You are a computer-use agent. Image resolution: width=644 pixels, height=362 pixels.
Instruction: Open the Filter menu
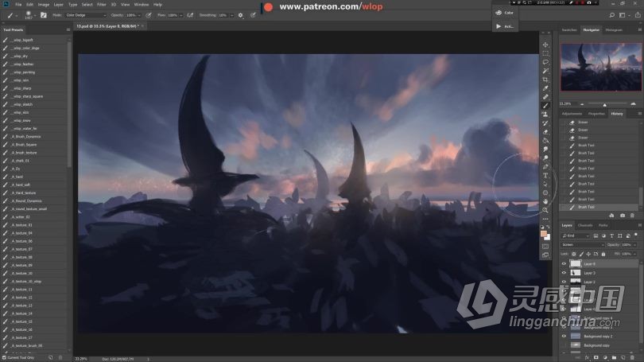pos(101,5)
